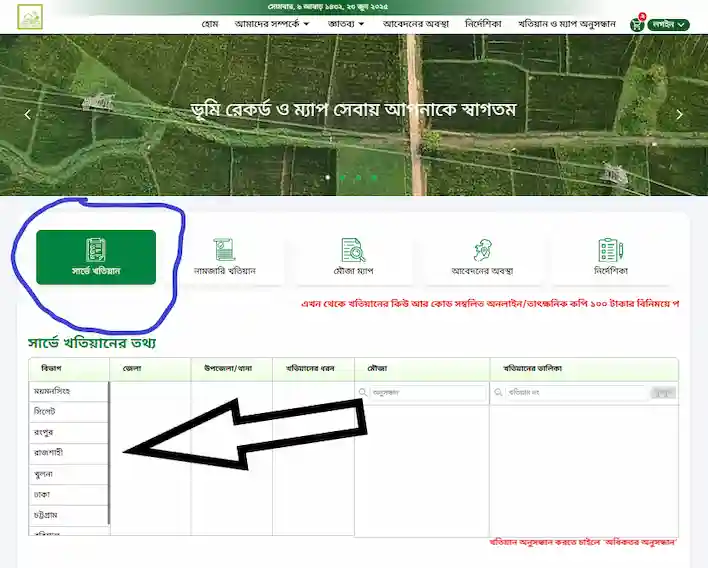This screenshot has width=708, height=568.
Task: Click search icon in খতিয়ানের তালিকা column
Action: click(498, 392)
